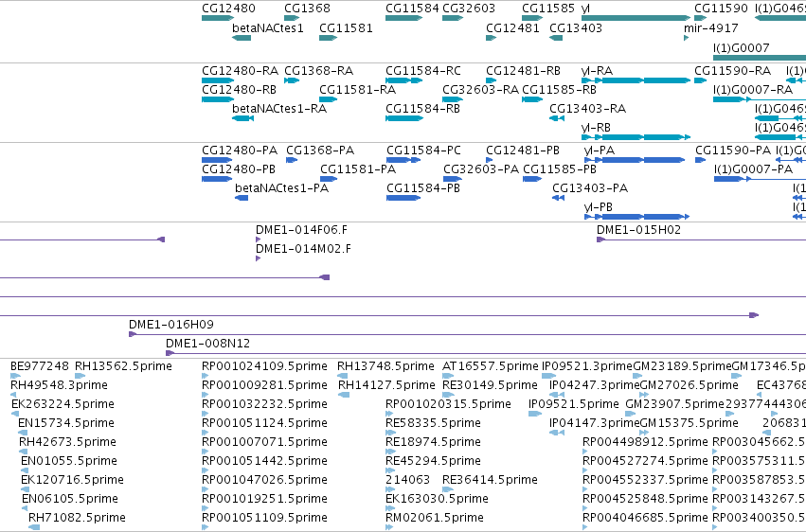This screenshot has height=532, width=806.
Task: Select transcript CG13403-RA
Action: [x=557, y=118]
